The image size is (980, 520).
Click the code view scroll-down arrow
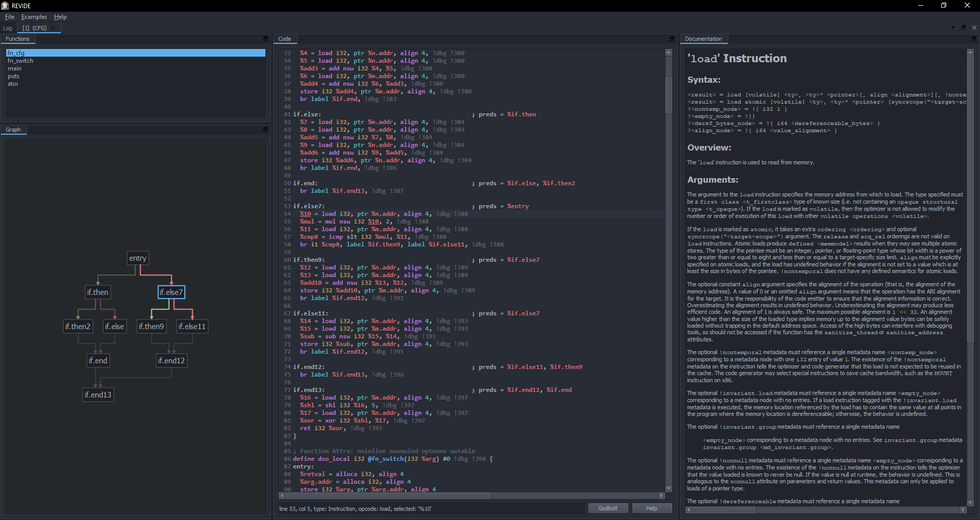coord(669,488)
